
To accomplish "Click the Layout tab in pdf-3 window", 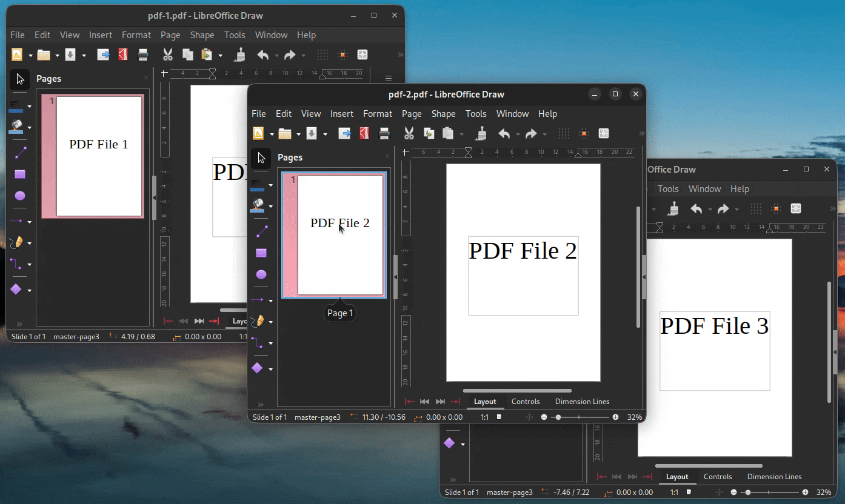I will [677, 476].
